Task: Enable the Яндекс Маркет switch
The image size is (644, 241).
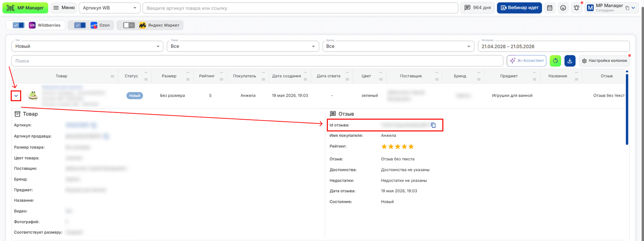Action: tap(129, 25)
